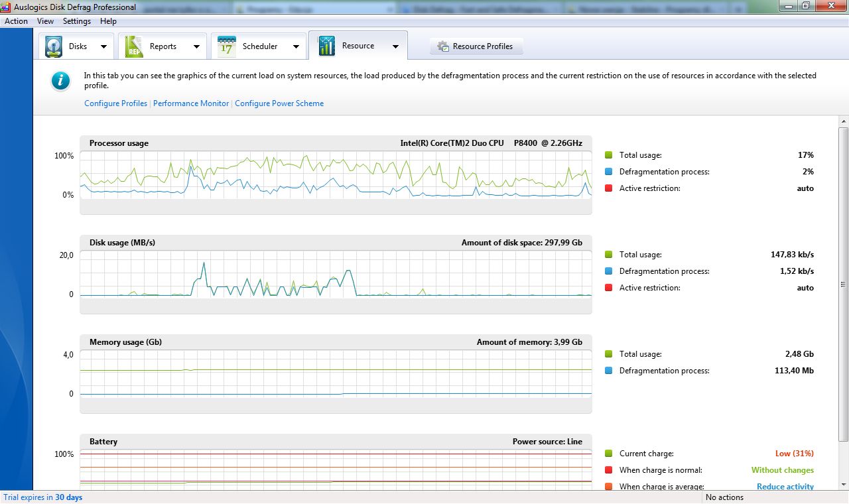This screenshot has width=849, height=504.
Task: Click the processor defragmentation '2%' value
Action: coord(808,172)
